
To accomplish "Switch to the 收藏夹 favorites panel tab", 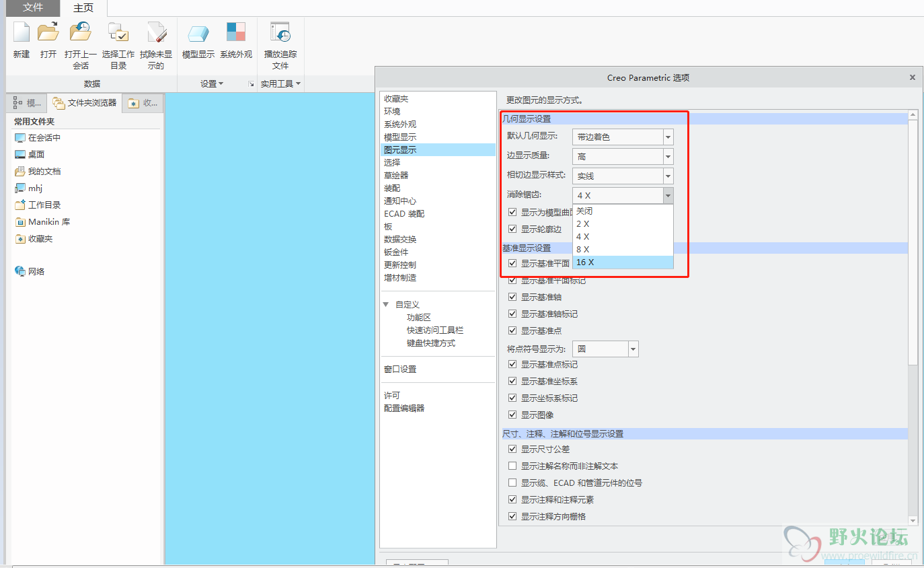I will pos(143,103).
